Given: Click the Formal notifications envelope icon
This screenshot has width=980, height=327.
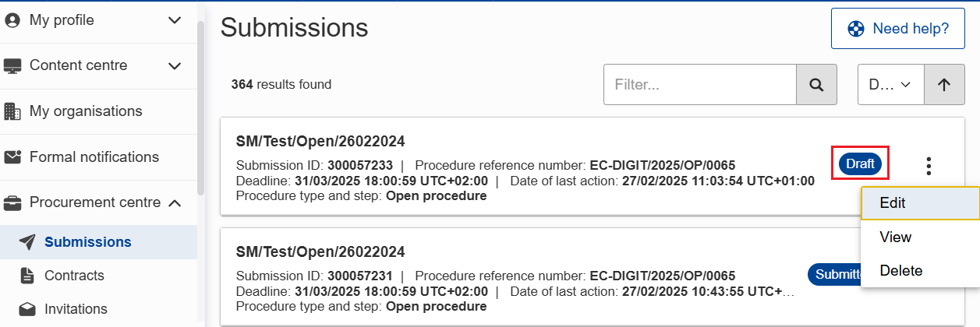Looking at the screenshot, I should pyautogui.click(x=12, y=157).
